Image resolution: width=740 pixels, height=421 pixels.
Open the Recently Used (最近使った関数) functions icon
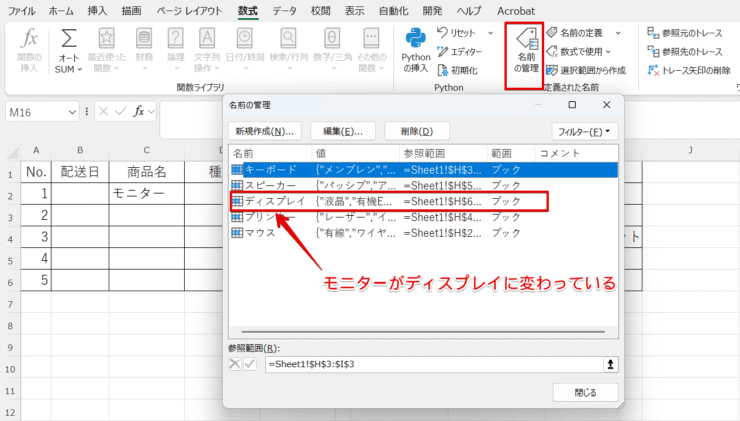pos(106,39)
